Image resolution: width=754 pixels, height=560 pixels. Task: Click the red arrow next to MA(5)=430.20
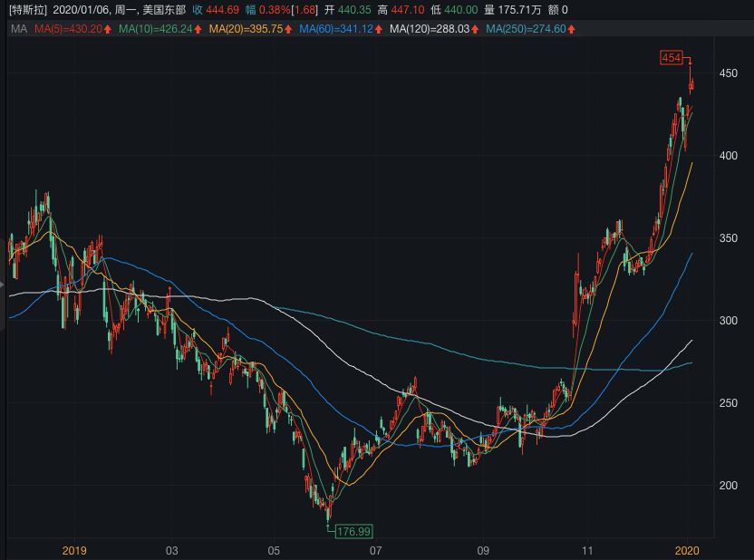109,29
